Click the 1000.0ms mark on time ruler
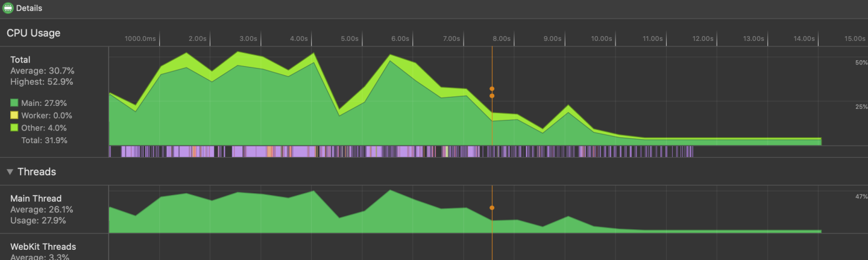This screenshot has height=260, width=868. (x=140, y=39)
